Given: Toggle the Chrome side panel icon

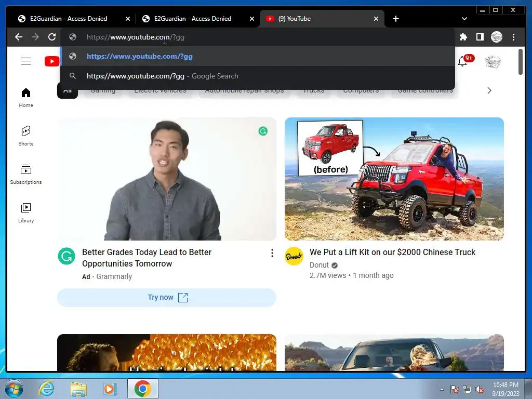Looking at the screenshot, I should (x=480, y=37).
